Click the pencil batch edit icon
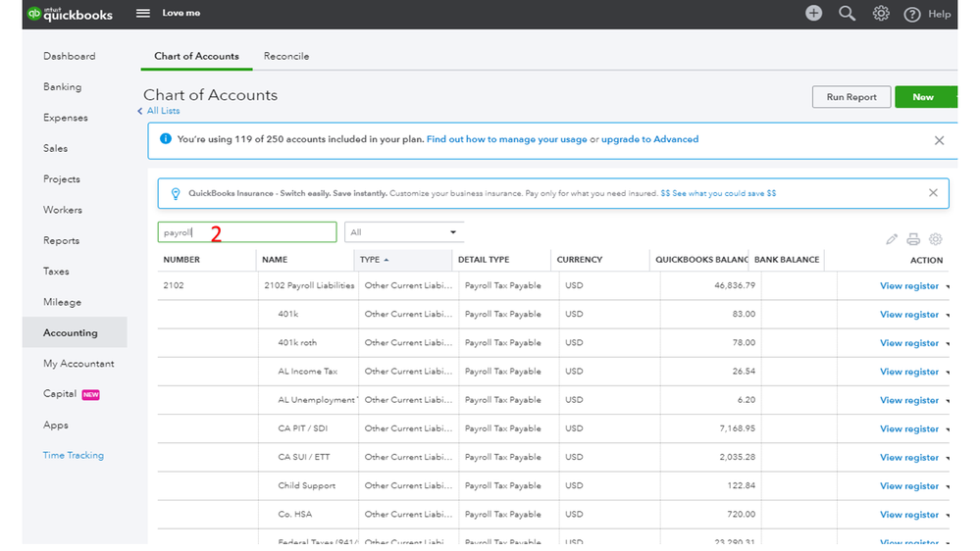 coord(891,239)
